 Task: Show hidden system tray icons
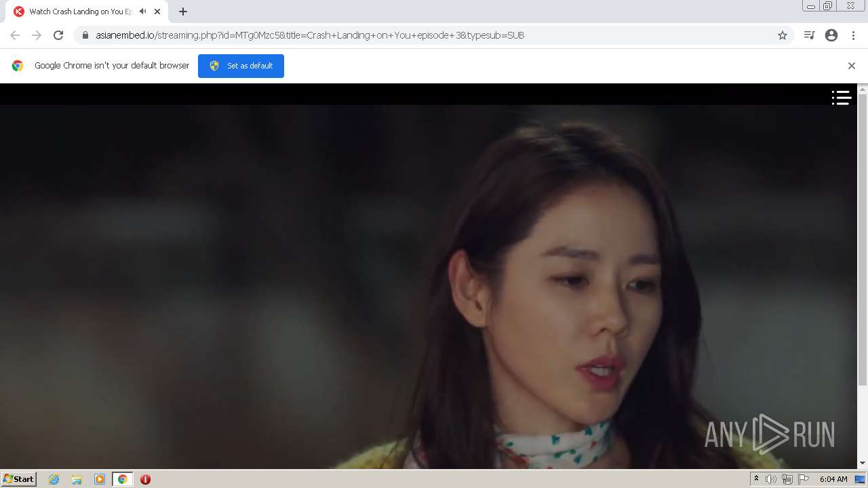click(x=756, y=479)
